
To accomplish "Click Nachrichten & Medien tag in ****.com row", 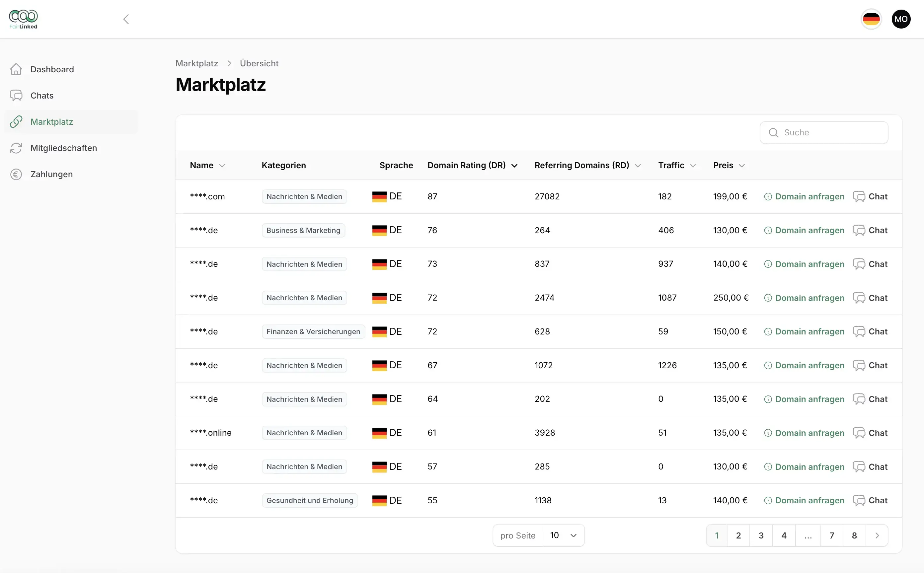I will pyautogui.click(x=304, y=196).
